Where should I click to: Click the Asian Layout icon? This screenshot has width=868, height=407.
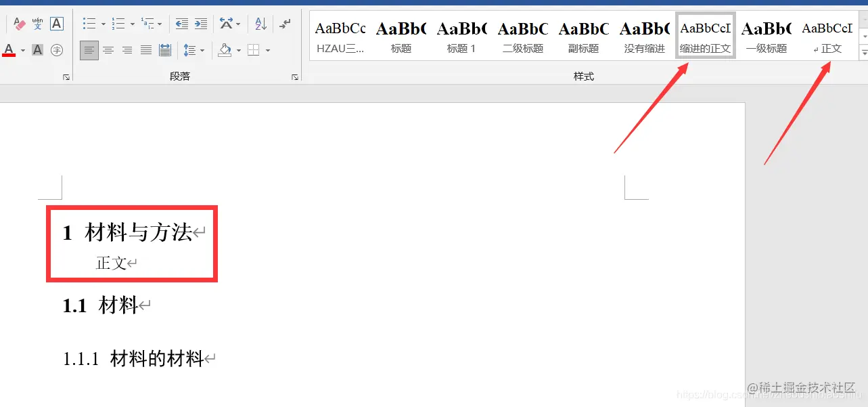click(x=226, y=24)
